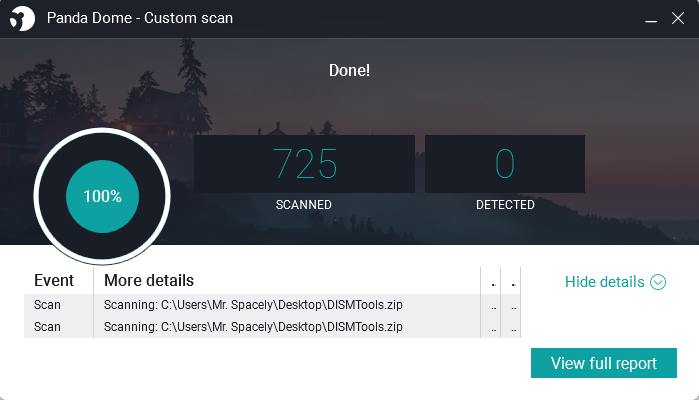Image resolution: width=699 pixels, height=400 pixels.
Task: Click the DETECTED label
Action: click(x=505, y=205)
